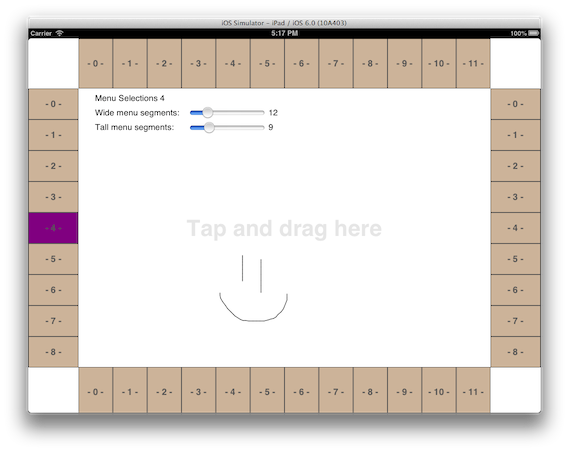
Task: Select right menu segment - 5 -
Action: click(x=516, y=259)
